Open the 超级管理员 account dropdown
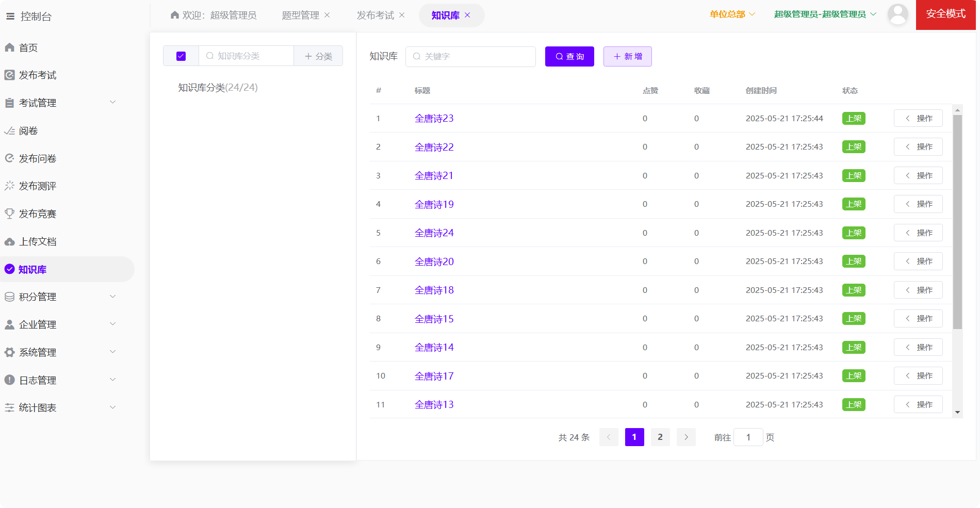The width and height of the screenshot is (980, 508). pyautogui.click(x=824, y=14)
